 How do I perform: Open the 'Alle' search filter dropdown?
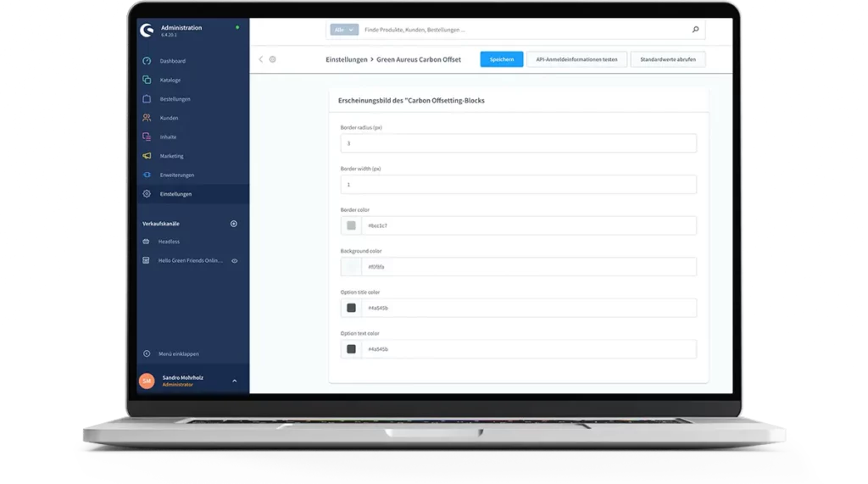click(344, 30)
